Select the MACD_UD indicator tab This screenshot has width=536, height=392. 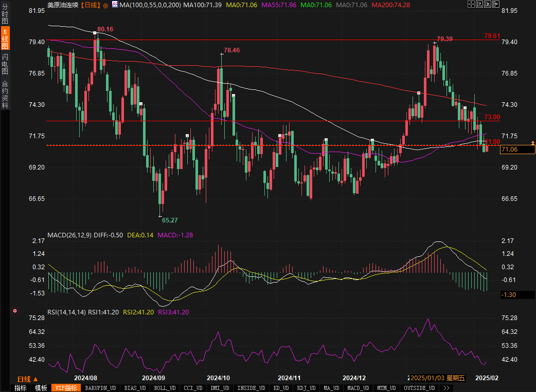click(x=358, y=388)
